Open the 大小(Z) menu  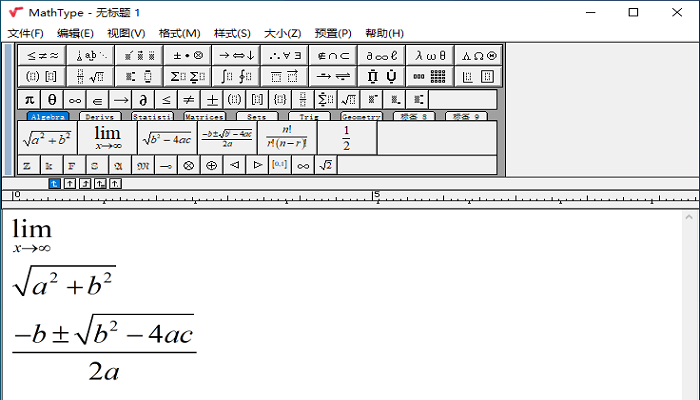[x=283, y=33]
